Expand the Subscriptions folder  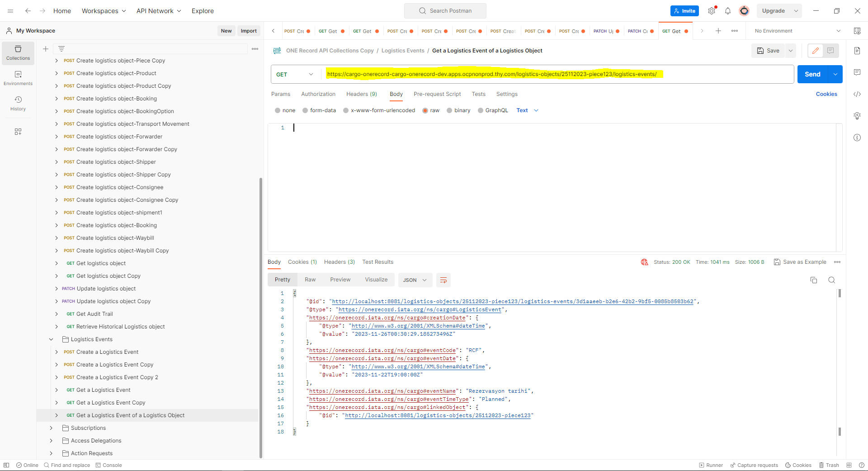pyautogui.click(x=51, y=428)
